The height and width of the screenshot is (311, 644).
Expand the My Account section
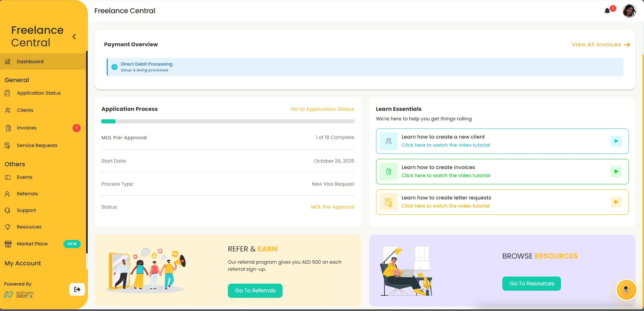23,263
